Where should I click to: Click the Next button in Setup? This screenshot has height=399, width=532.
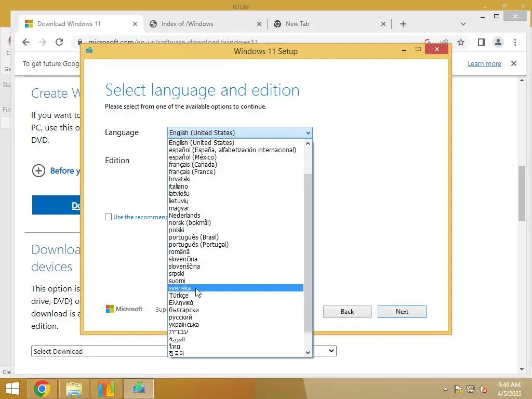point(402,312)
